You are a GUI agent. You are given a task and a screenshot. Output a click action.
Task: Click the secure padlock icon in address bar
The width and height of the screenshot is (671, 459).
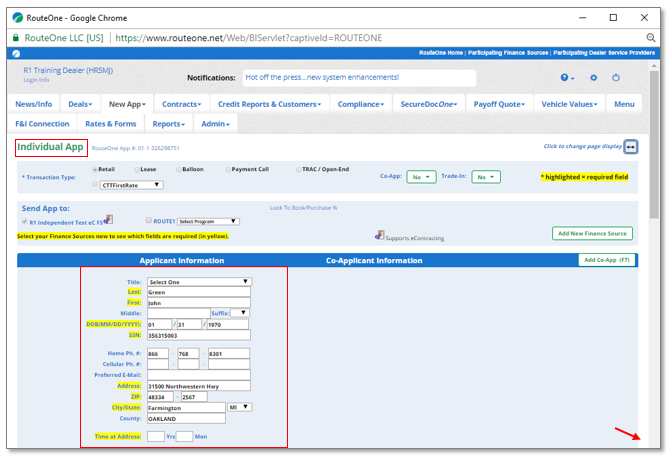pyautogui.click(x=16, y=38)
